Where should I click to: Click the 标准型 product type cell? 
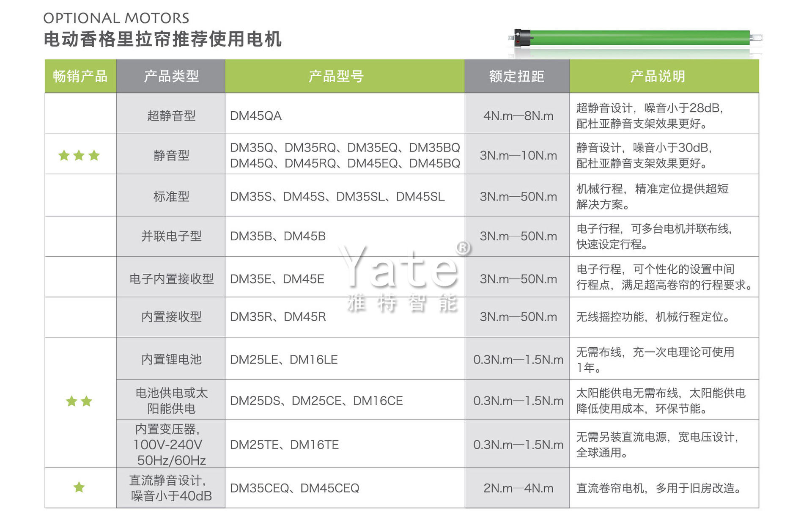click(171, 195)
